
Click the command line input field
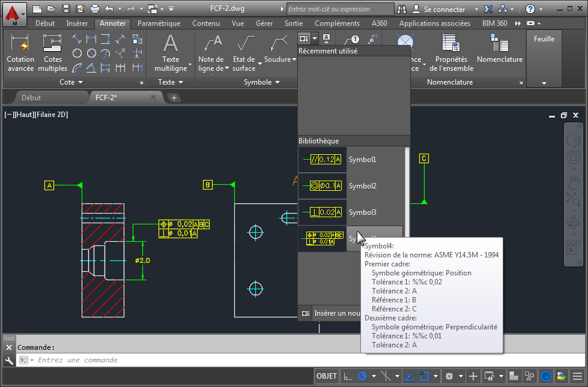point(300,360)
